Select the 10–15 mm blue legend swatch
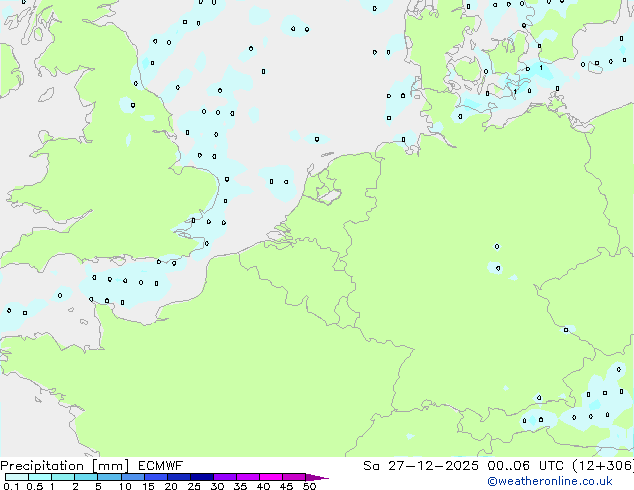 pyautogui.click(x=132, y=477)
